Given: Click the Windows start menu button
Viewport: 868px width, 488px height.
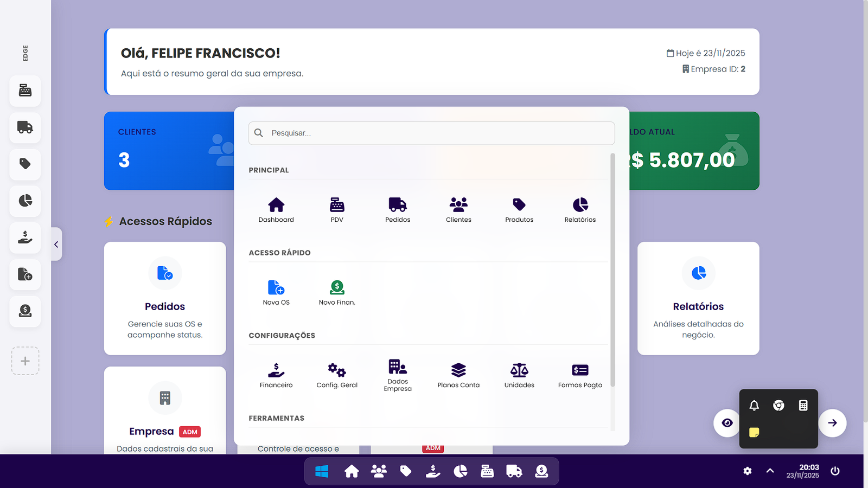Looking at the screenshot, I should tap(322, 471).
